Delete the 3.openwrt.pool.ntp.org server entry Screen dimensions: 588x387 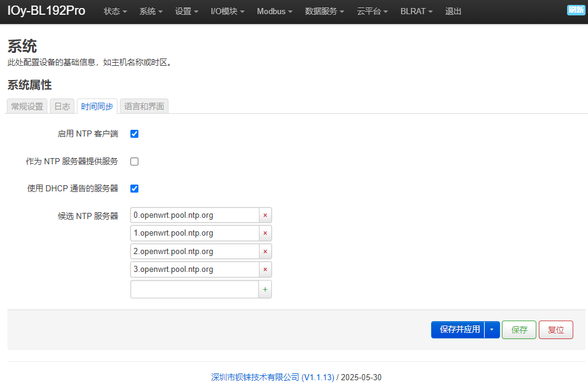[x=265, y=269]
